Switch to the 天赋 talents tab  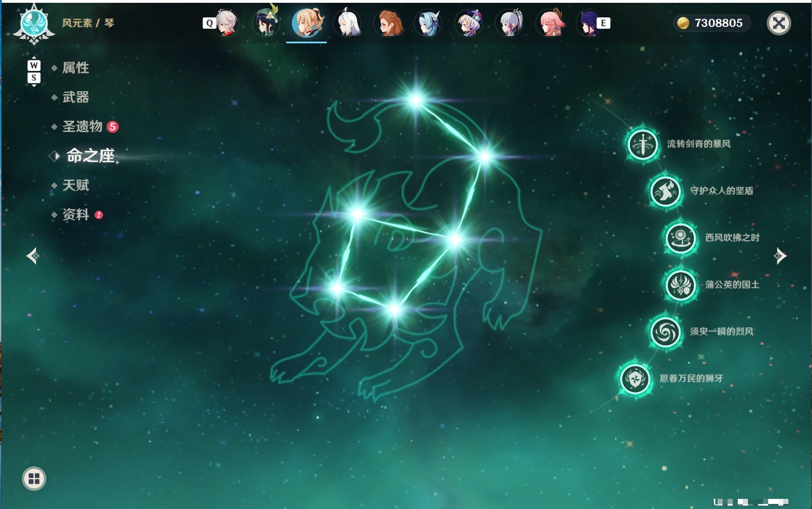pyautogui.click(x=75, y=185)
